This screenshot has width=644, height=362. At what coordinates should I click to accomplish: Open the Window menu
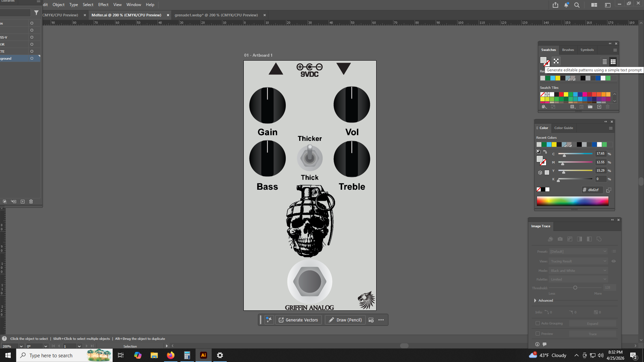click(133, 5)
